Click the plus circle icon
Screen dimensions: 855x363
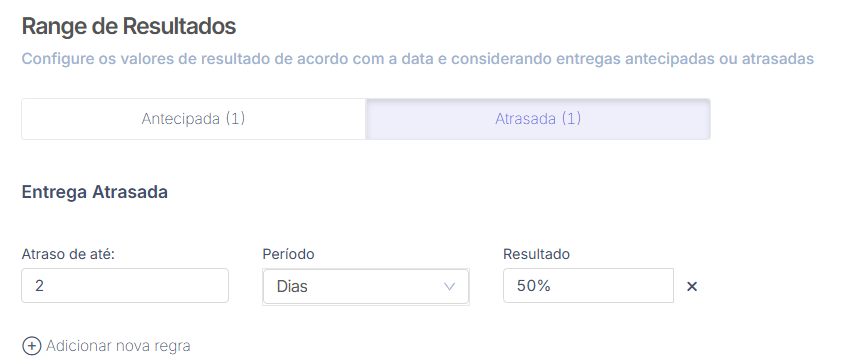click(x=31, y=346)
